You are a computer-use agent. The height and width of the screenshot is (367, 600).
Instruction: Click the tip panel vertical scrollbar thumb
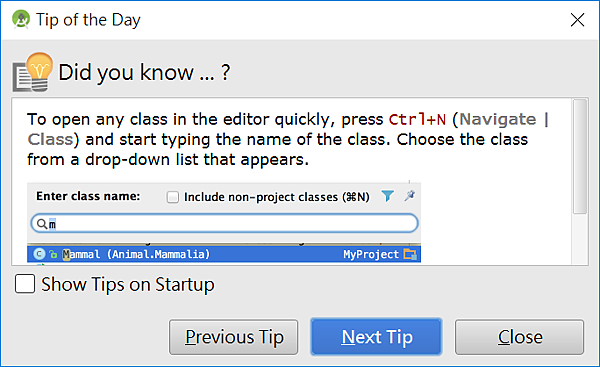pyautogui.click(x=580, y=156)
